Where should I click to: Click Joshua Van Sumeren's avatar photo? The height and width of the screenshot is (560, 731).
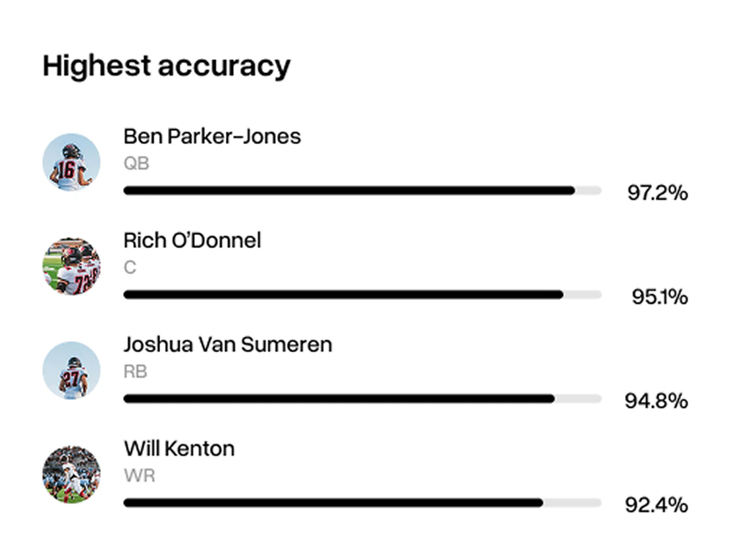[x=71, y=370]
